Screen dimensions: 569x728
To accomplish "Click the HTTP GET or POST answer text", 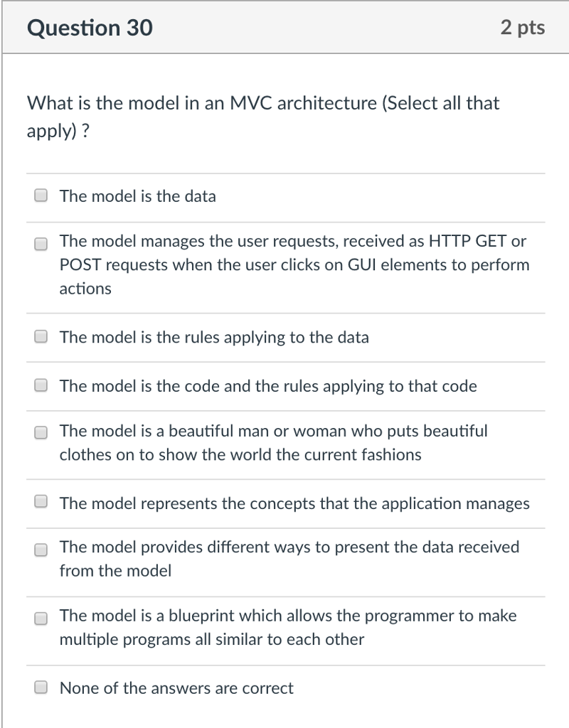I will [x=294, y=264].
